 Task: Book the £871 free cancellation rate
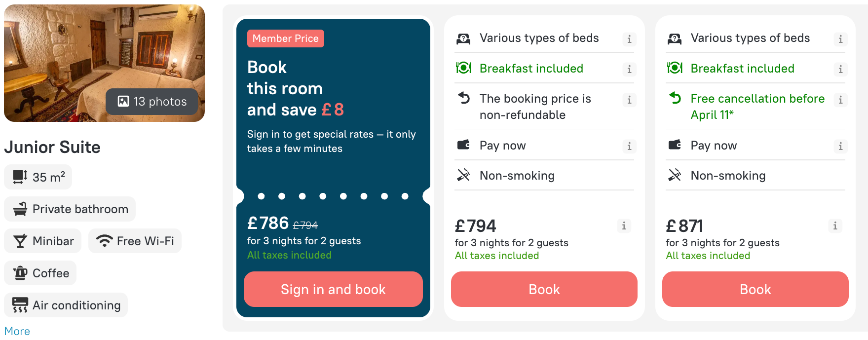click(755, 289)
